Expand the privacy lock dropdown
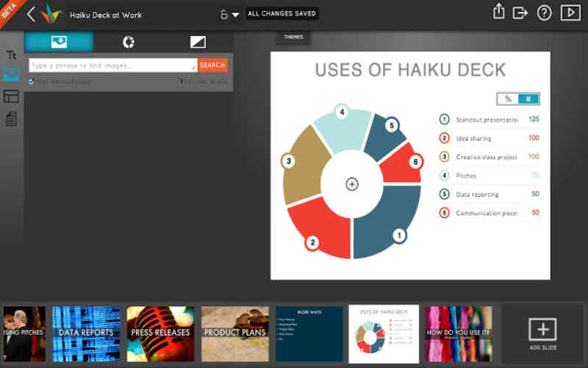 (229, 15)
